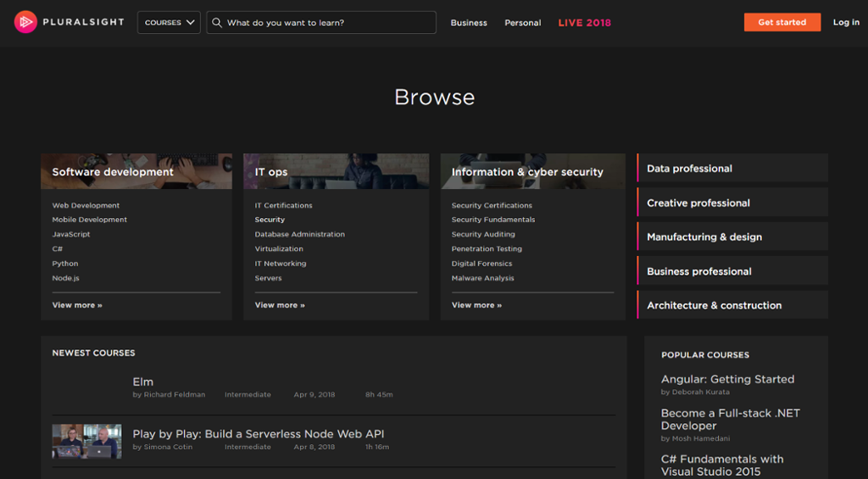Select Web Development link
Image resolution: width=868 pixels, height=479 pixels.
coord(86,205)
